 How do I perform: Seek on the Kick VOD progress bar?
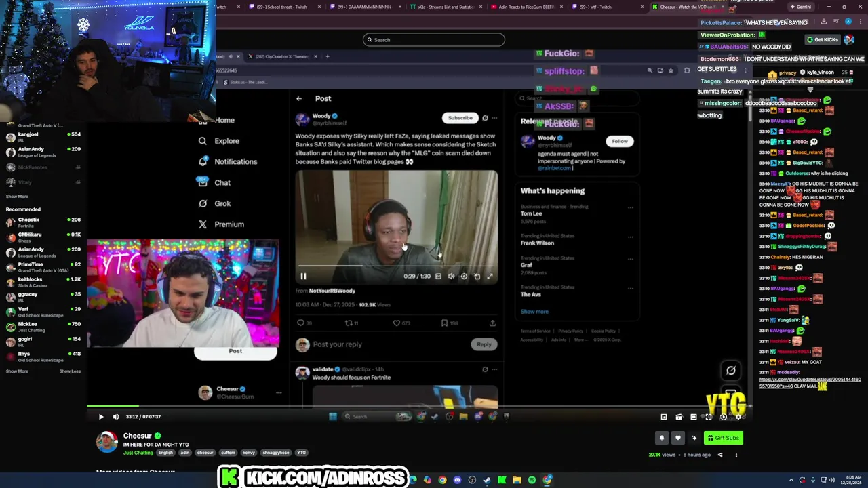tap(419, 407)
